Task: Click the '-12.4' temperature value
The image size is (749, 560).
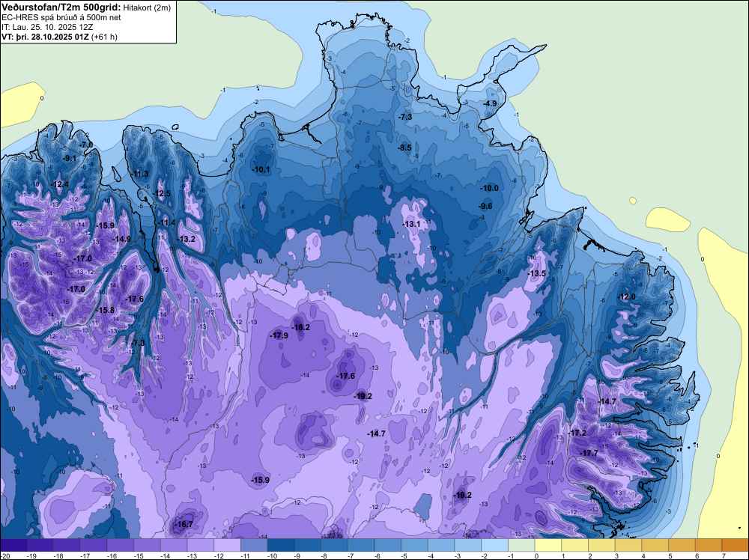Action: 60,184
